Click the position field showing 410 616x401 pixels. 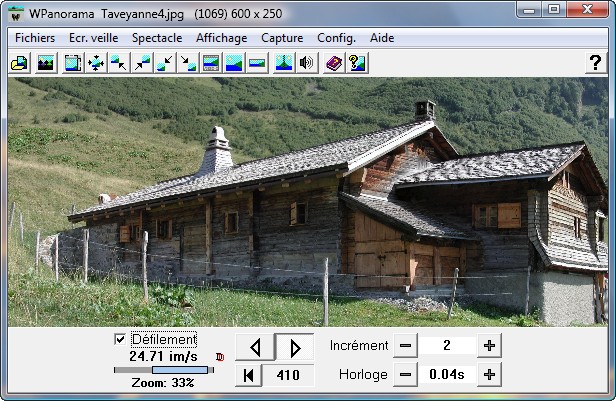click(x=288, y=375)
